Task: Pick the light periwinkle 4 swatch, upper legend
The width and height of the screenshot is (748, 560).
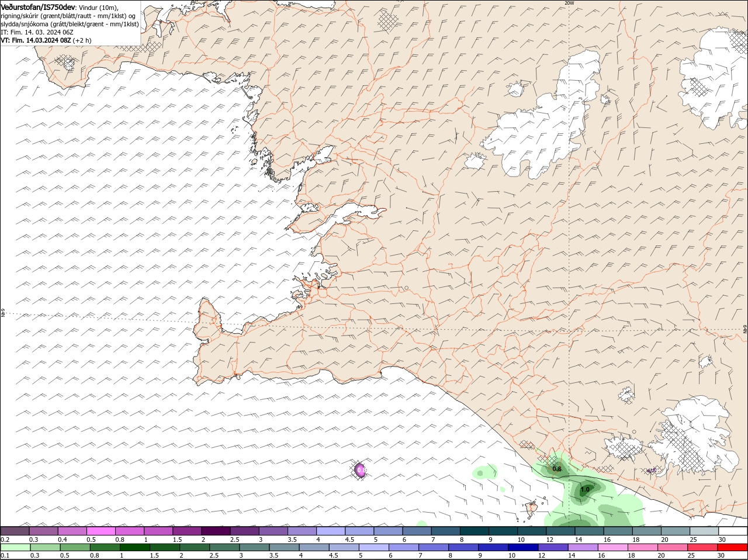Action: (x=330, y=531)
